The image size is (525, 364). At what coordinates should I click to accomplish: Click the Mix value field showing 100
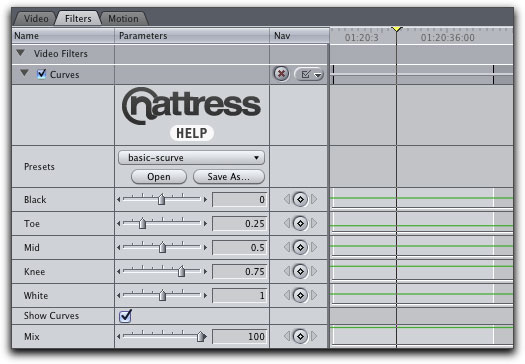coord(240,336)
